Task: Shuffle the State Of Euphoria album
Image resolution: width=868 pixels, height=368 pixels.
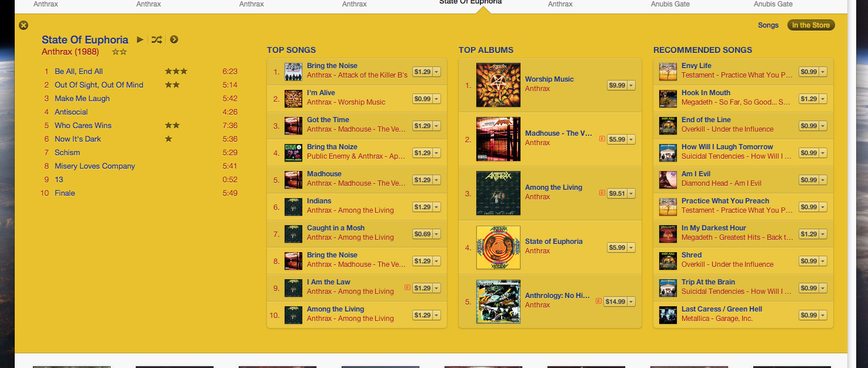Action: point(156,39)
